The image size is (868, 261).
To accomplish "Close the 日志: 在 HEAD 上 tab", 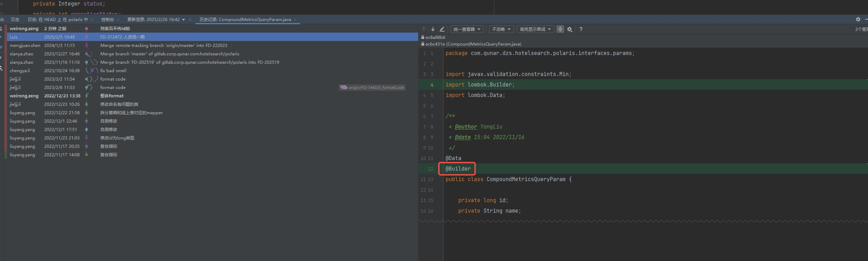I will [92, 20].
